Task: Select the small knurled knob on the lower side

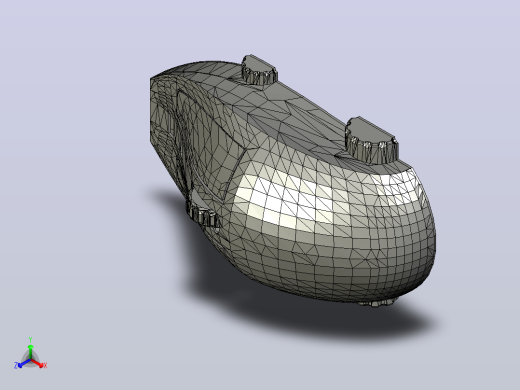Action: [x=203, y=212]
